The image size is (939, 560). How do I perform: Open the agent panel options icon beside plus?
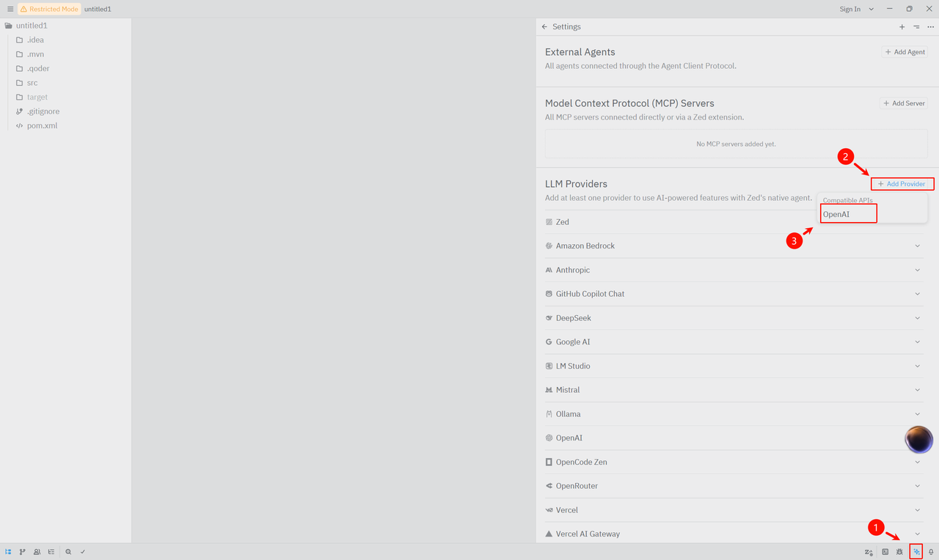(x=916, y=26)
